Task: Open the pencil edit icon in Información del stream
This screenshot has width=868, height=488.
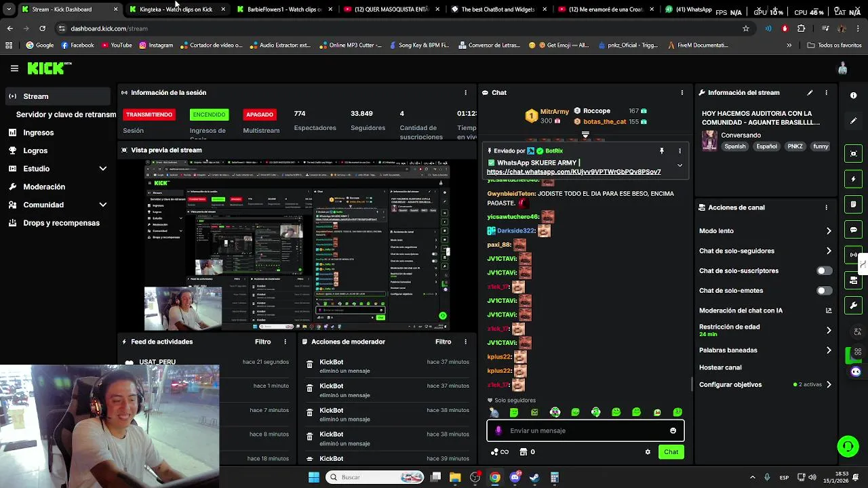Action: [810, 93]
